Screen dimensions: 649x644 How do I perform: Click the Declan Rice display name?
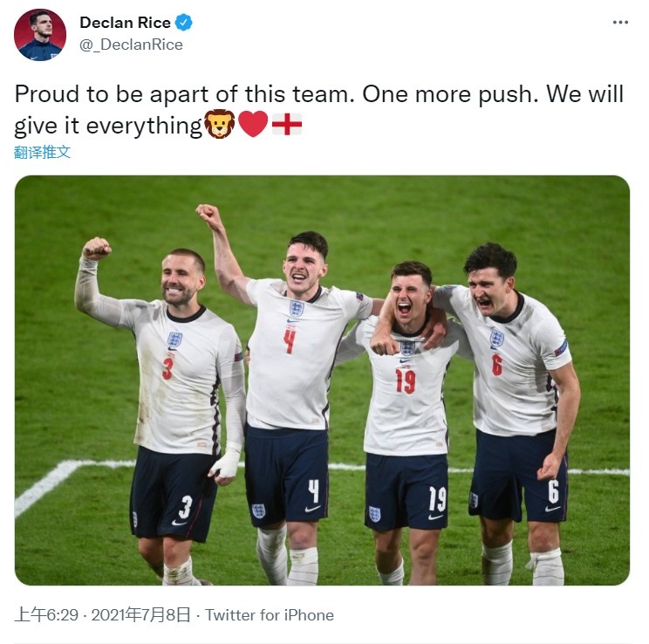(x=125, y=23)
